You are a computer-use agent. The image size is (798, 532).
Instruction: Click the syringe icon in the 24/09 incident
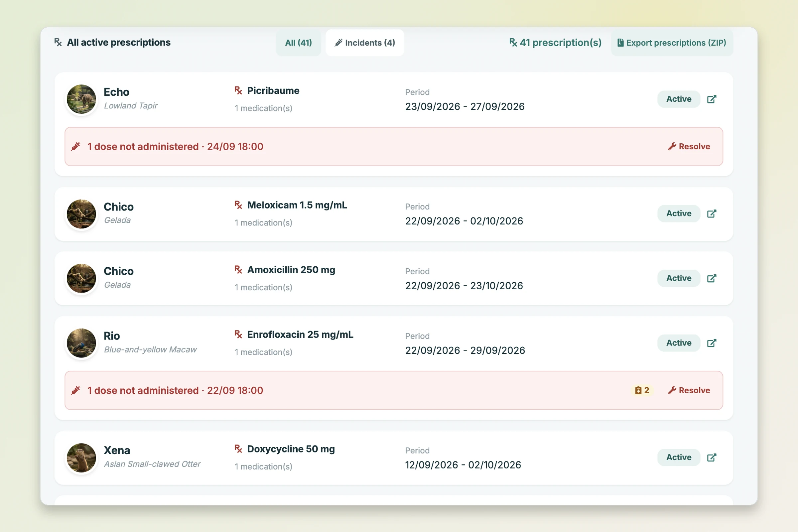(76, 147)
